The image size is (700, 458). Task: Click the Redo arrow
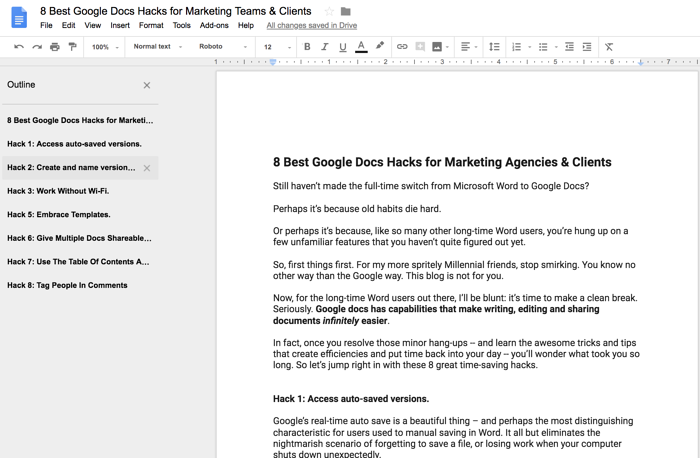click(37, 46)
